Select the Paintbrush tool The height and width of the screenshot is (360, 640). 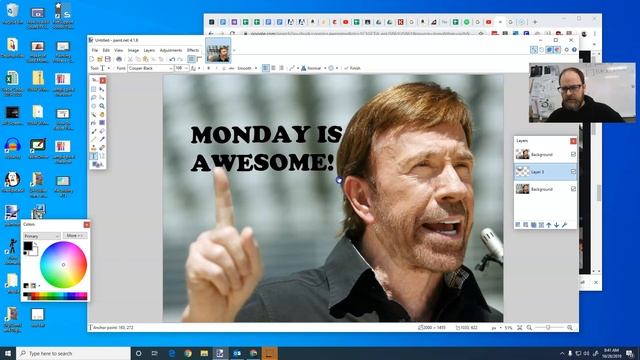point(93,131)
